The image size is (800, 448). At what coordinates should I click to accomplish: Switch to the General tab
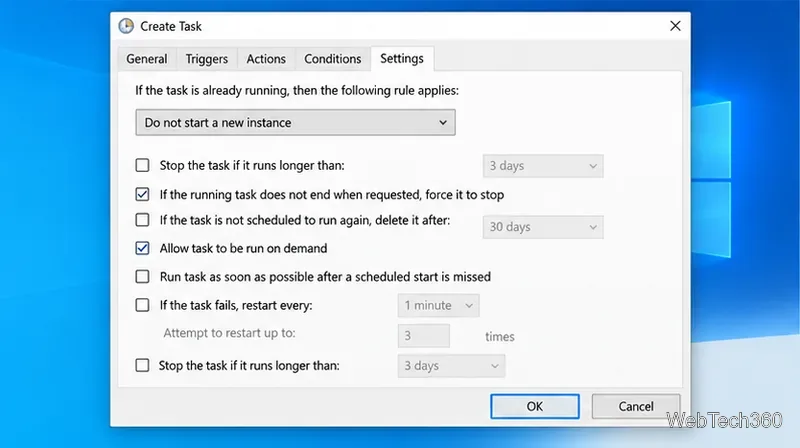point(147,59)
